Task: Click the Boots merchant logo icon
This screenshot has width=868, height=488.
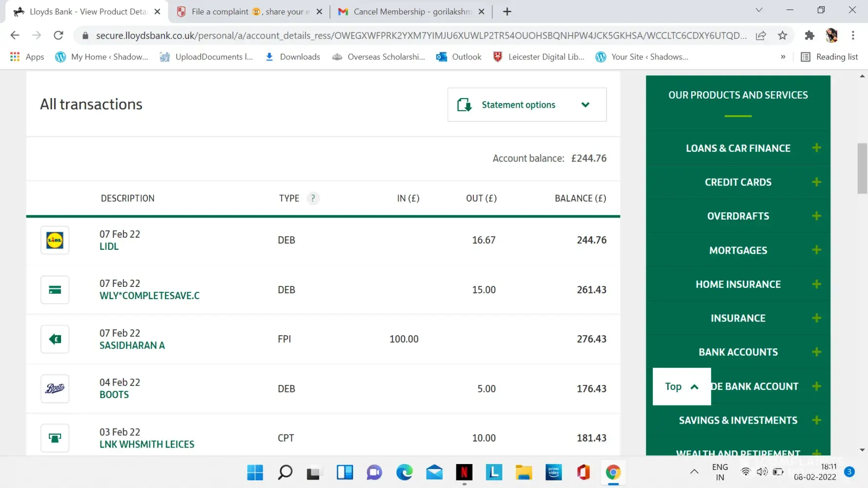Action: coord(55,388)
